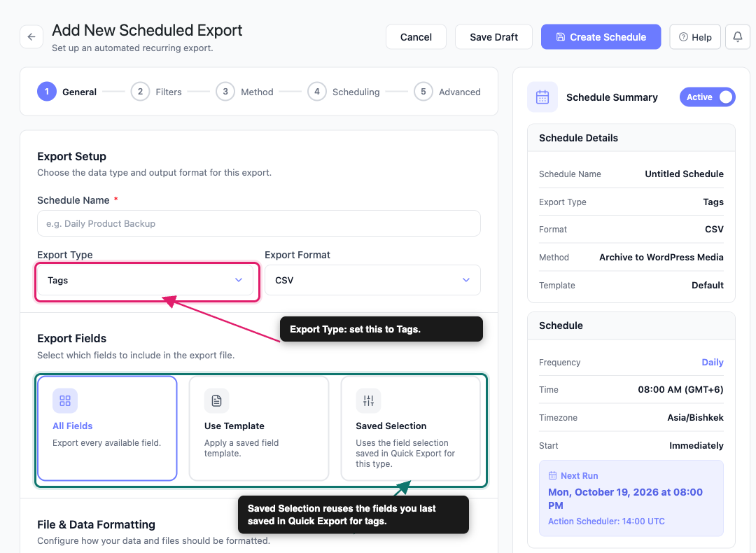Click the back arrow icon
756x553 pixels.
[31, 36]
